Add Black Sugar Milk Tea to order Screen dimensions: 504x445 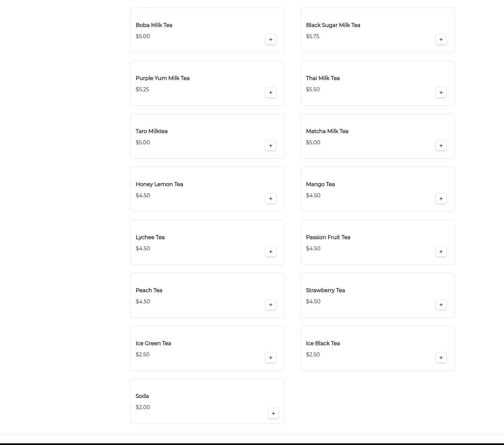click(x=441, y=40)
